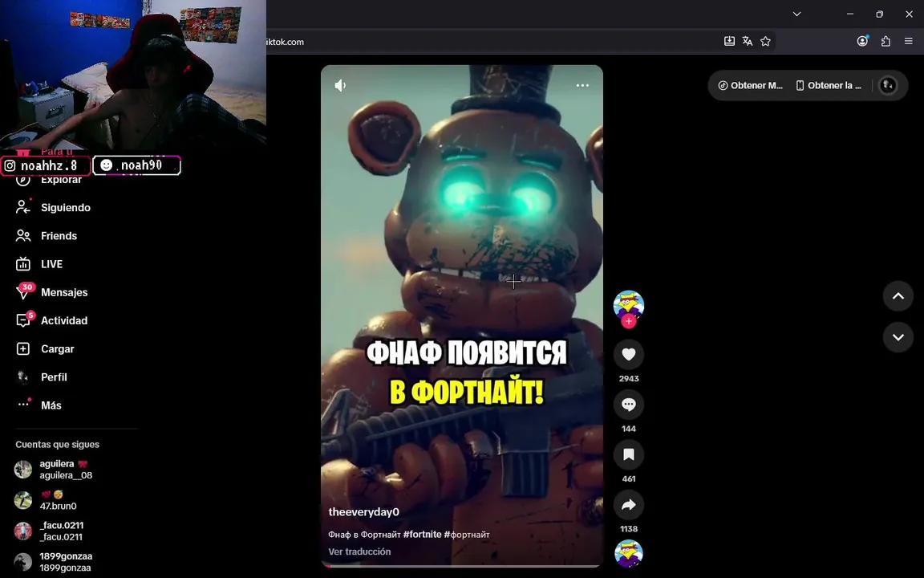
Task: Click Obtener M... coins button
Action: point(750,86)
